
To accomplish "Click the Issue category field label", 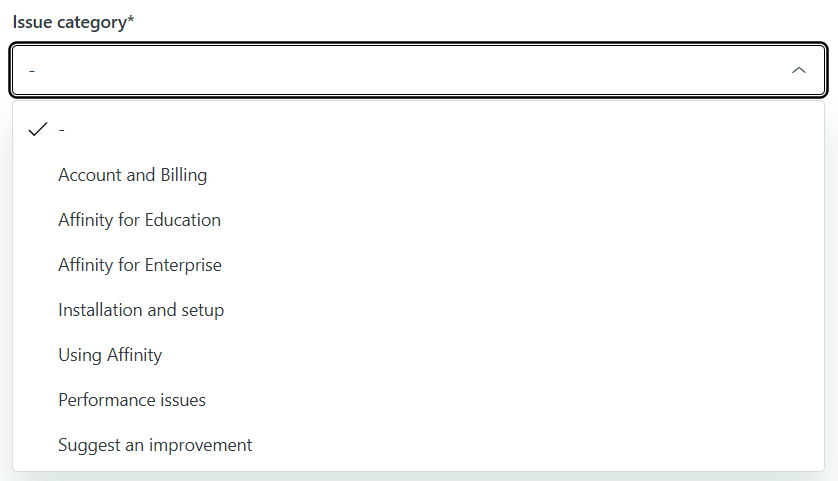I will [68, 22].
